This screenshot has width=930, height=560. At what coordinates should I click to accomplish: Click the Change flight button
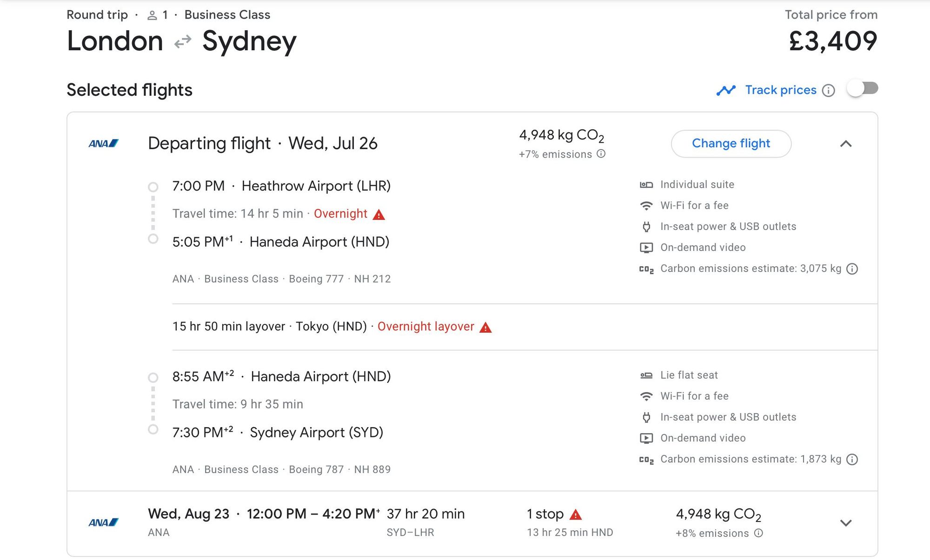click(x=731, y=144)
